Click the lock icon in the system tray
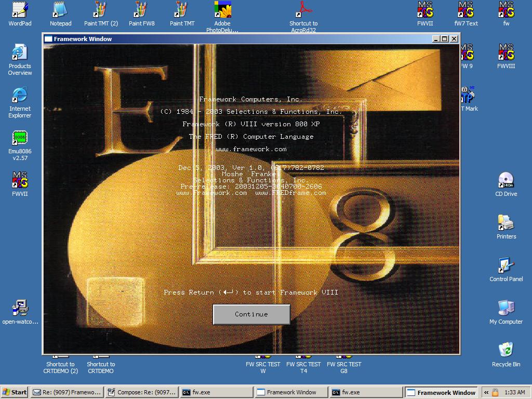 tap(495, 393)
